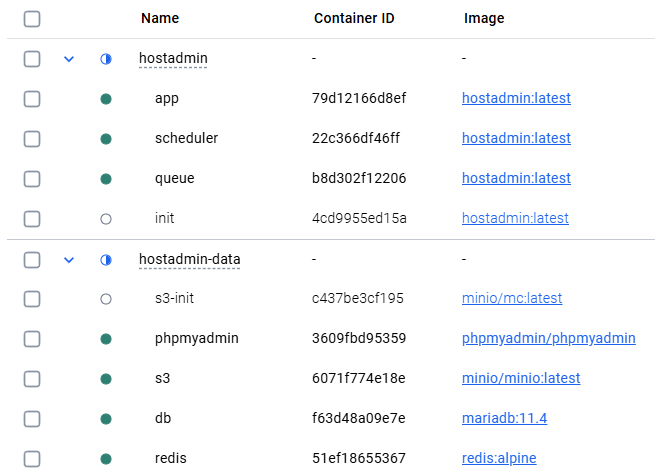
Task: Click the green status dot for redis
Action: tap(106, 459)
